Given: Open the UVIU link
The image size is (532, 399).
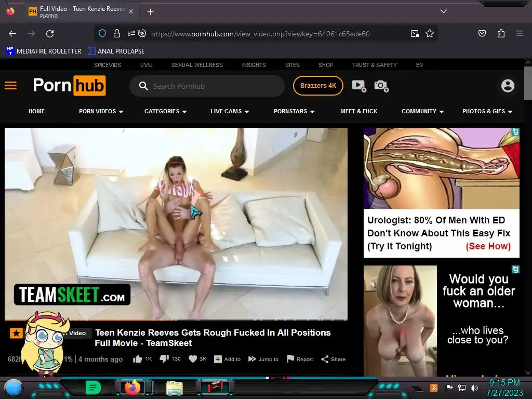Looking at the screenshot, I should 146,65.
